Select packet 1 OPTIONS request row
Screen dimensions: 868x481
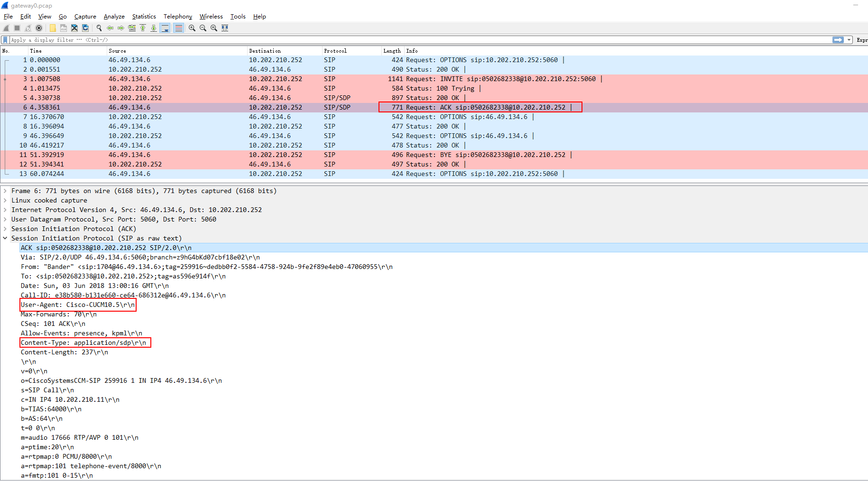pyautogui.click(x=434, y=60)
